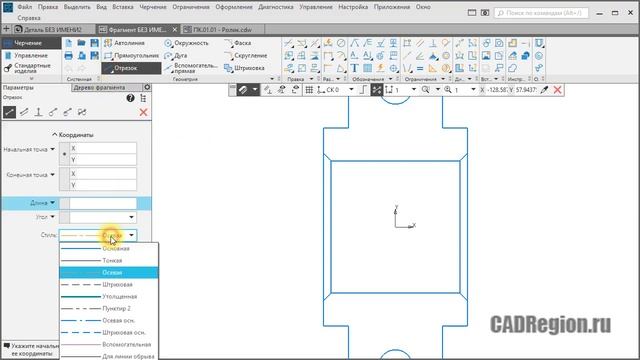Open the Угол value combo arrow
The height and width of the screenshot is (360, 640).
[131, 217]
